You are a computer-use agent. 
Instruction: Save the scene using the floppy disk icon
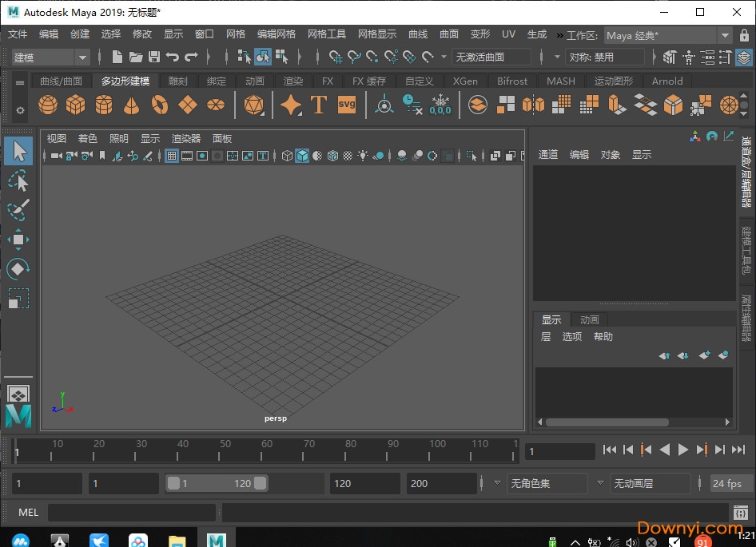154,57
